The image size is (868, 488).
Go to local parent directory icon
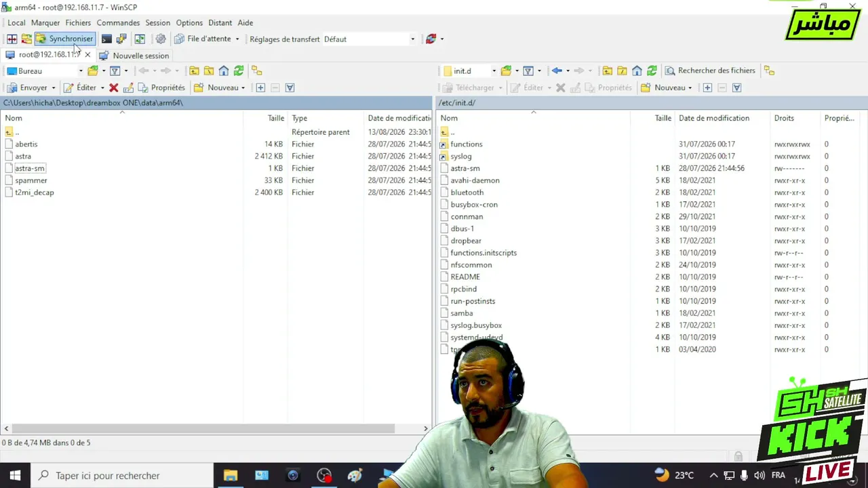pyautogui.click(x=194, y=70)
